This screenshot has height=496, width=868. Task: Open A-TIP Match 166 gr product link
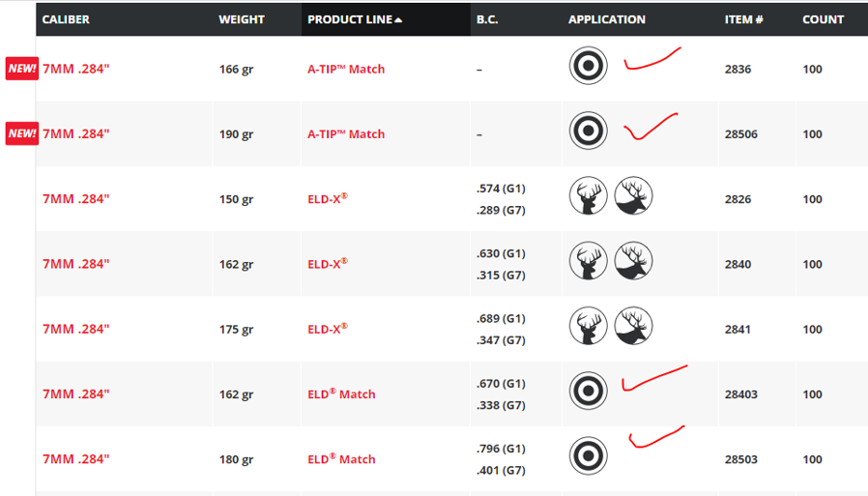point(346,69)
